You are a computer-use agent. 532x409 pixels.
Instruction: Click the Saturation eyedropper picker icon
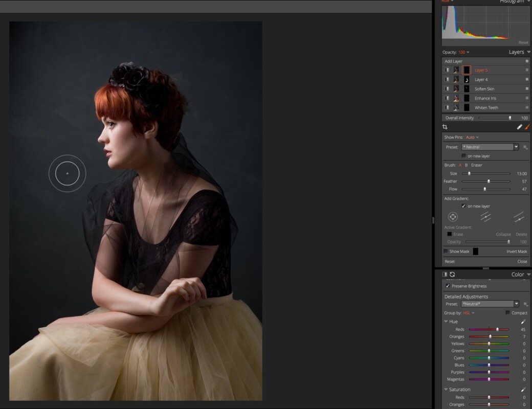[x=523, y=390]
